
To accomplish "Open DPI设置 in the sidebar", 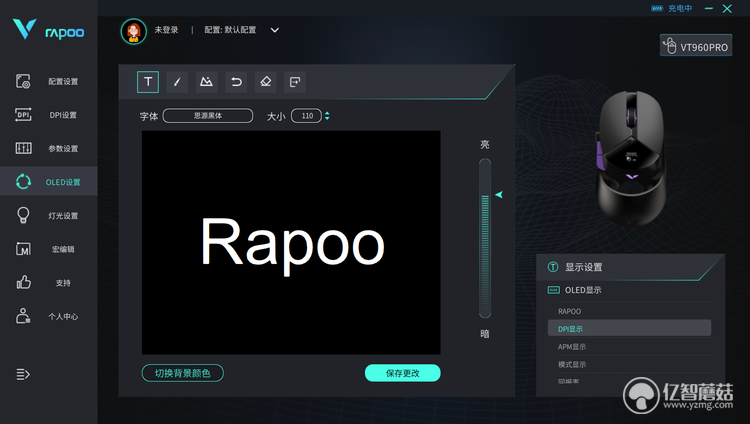I will click(x=49, y=115).
